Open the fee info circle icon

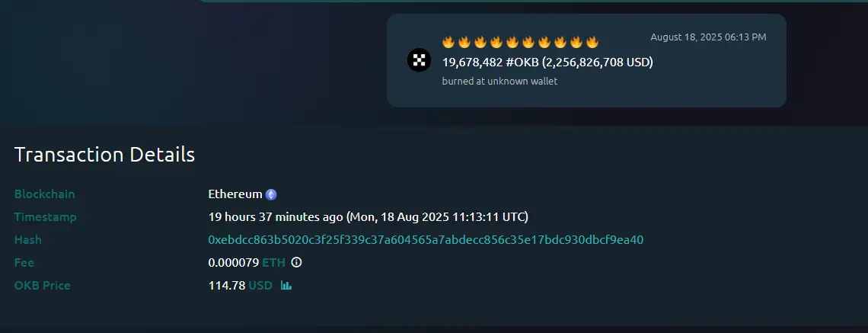297,262
